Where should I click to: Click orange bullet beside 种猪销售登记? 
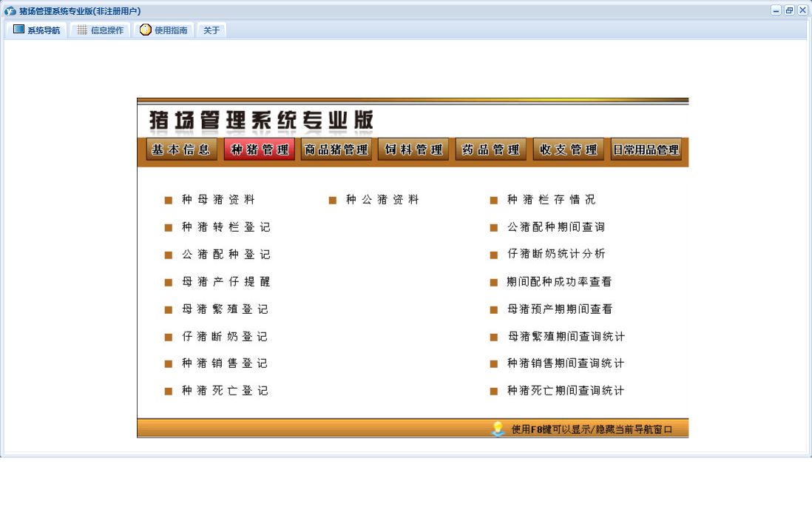pyautogui.click(x=169, y=364)
